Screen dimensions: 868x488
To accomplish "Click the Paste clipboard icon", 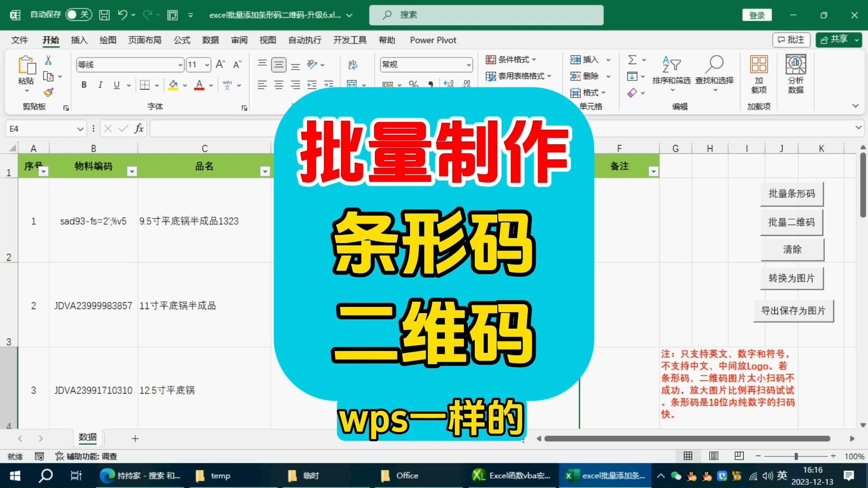I will 26,66.
